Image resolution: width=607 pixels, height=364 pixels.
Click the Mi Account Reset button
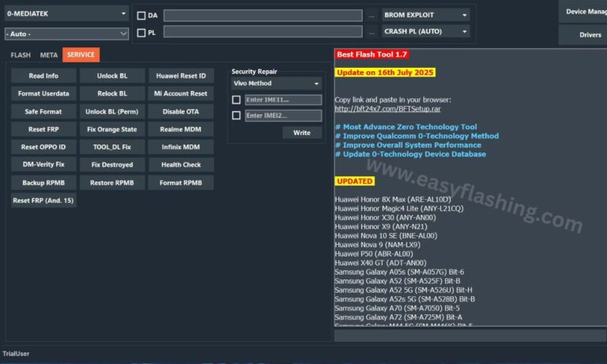181,94
